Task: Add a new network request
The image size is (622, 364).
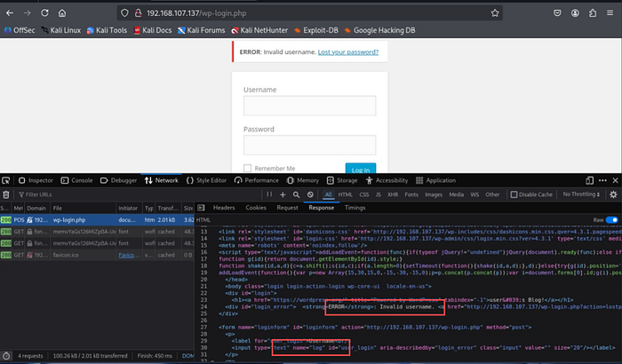Action: coord(283,194)
